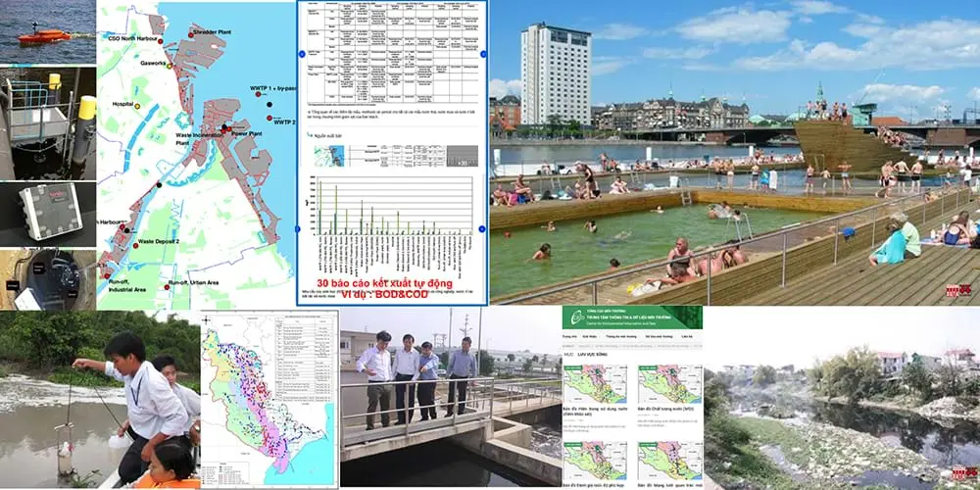Click the WWTP 2 red marker
Viewport: 980px width, 490px height.
tap(269, 118)
